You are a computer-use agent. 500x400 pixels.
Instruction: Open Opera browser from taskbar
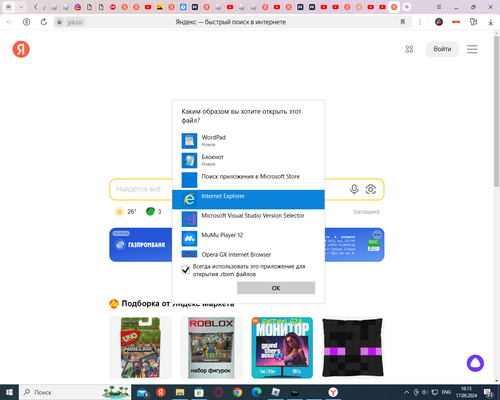[218, 392]
